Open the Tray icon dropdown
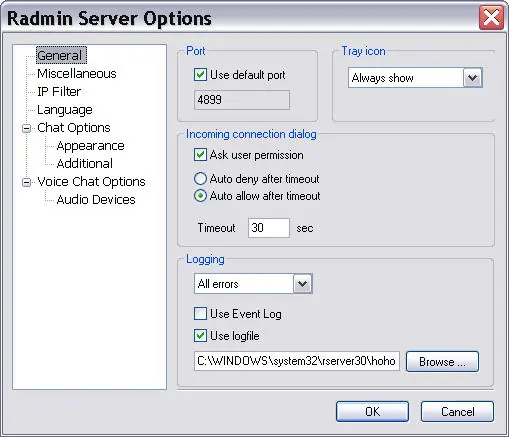 (x=415, y=78)
